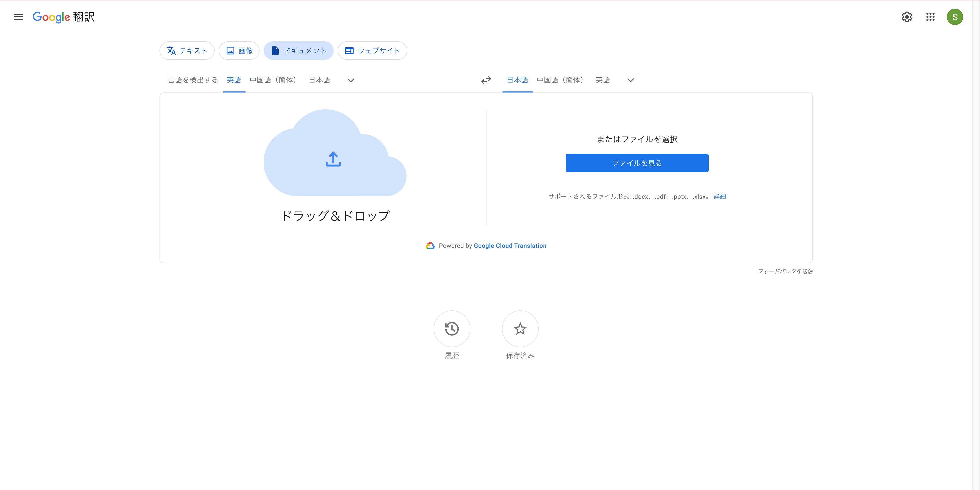The width and height of the screenshot is (980, 490).
Task: Switch to テキスト translation mode
Action: pos(187,51)
